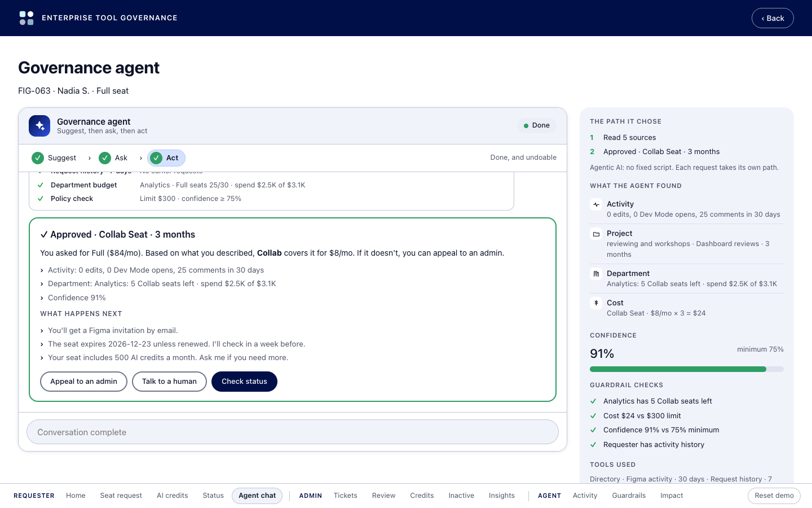
Task: Click the Reset demo button
Action: click(x=774, y=496)
